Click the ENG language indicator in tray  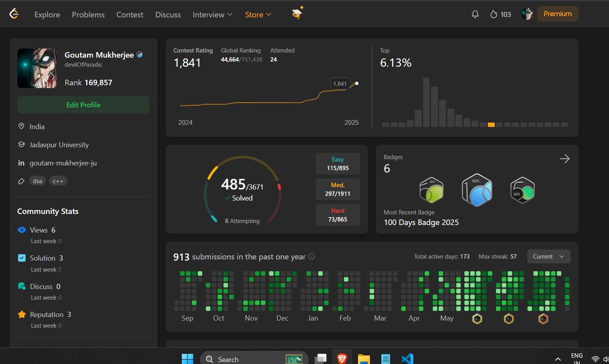(577, 358)
